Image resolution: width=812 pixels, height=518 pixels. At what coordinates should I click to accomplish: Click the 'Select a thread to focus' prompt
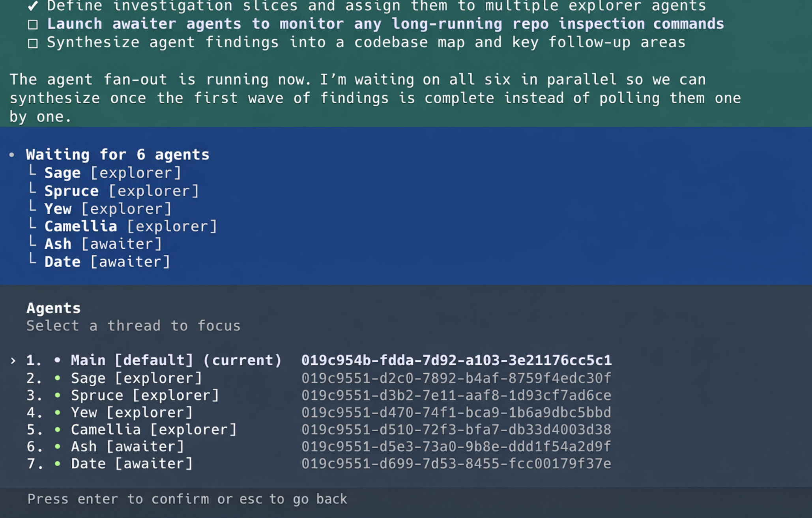click(133, 326)
